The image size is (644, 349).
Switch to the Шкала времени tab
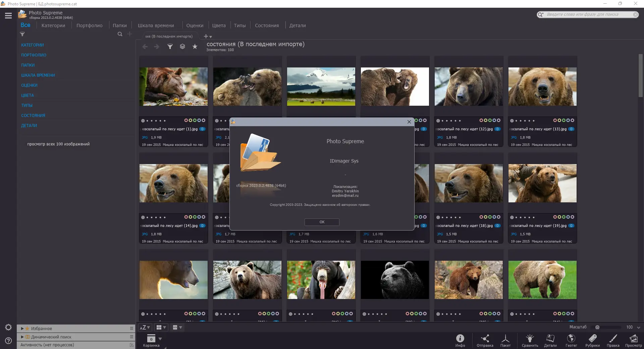(156, 26)
